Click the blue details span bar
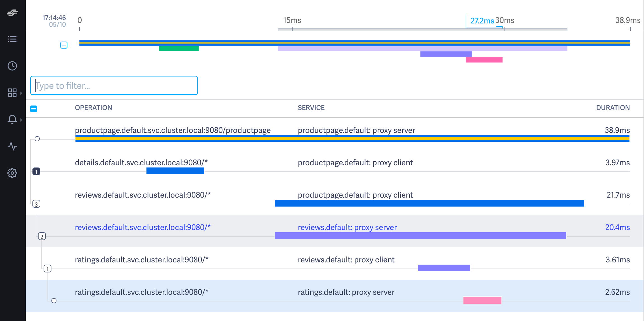The width and height of the screenshot is (644, 321). click(175, 171)
